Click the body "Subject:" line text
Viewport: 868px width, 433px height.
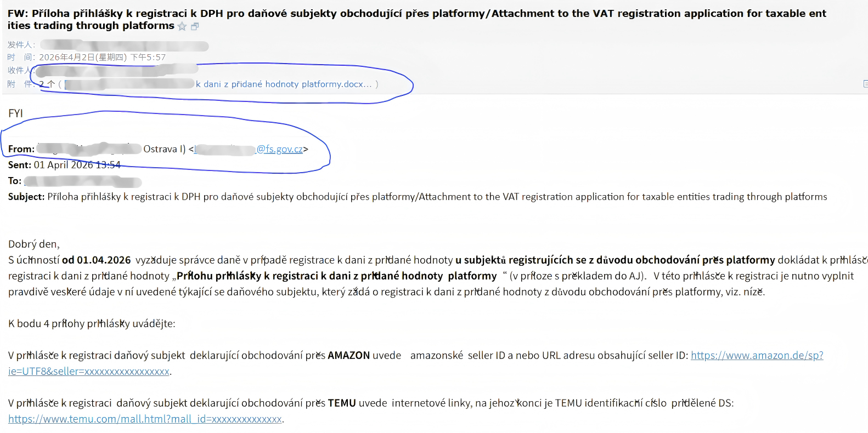[x=417, y=197]
